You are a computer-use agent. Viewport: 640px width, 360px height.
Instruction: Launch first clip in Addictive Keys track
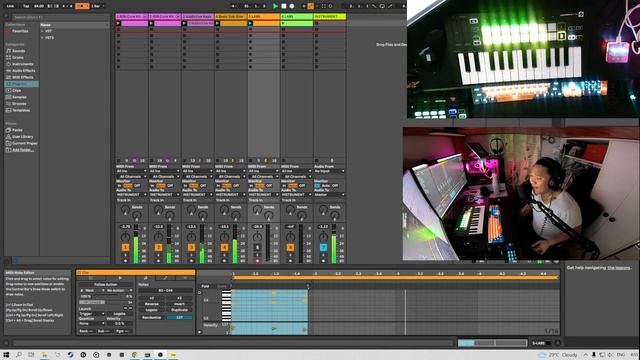click(x=184, y=24)
